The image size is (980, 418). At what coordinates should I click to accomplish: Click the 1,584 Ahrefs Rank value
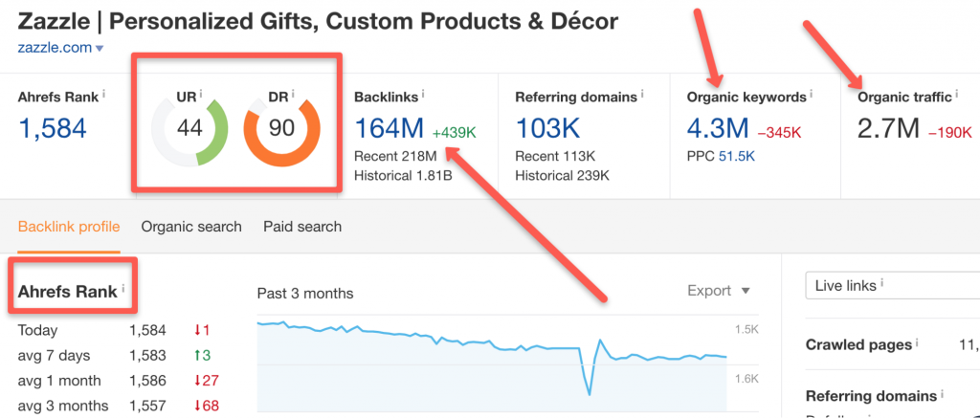click(53, 128)
